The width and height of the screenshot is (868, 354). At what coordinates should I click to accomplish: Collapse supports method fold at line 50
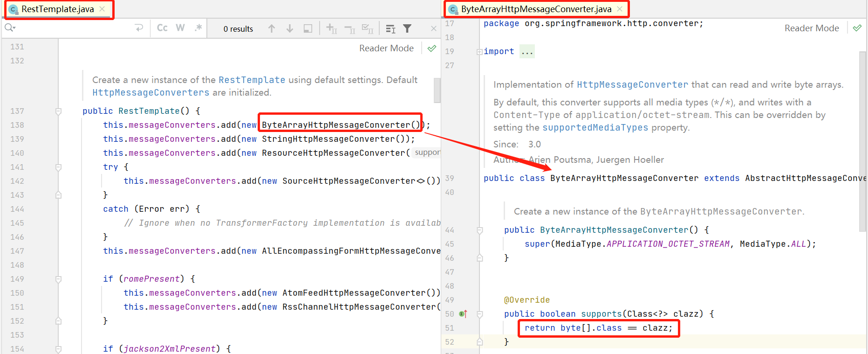(479, 314)
